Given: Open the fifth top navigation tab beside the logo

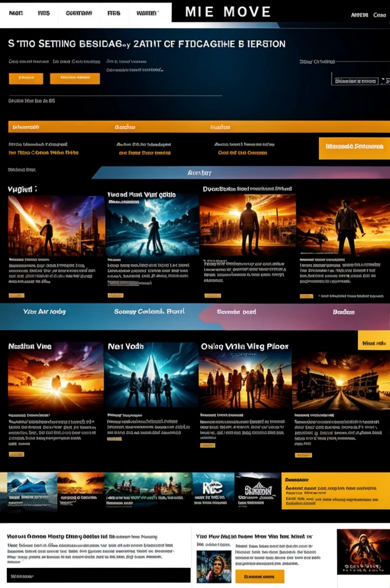Looking at the screenshot, I should tap(147, 13).
